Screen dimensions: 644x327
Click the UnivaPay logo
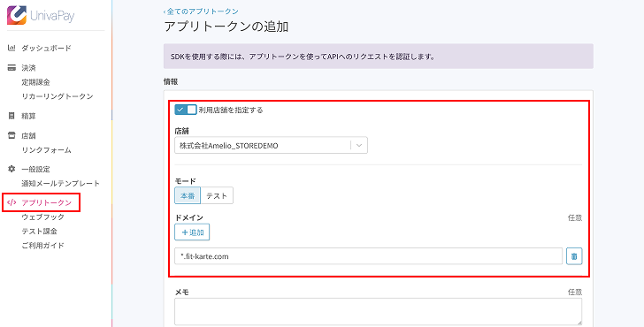[x=41, y=16]
